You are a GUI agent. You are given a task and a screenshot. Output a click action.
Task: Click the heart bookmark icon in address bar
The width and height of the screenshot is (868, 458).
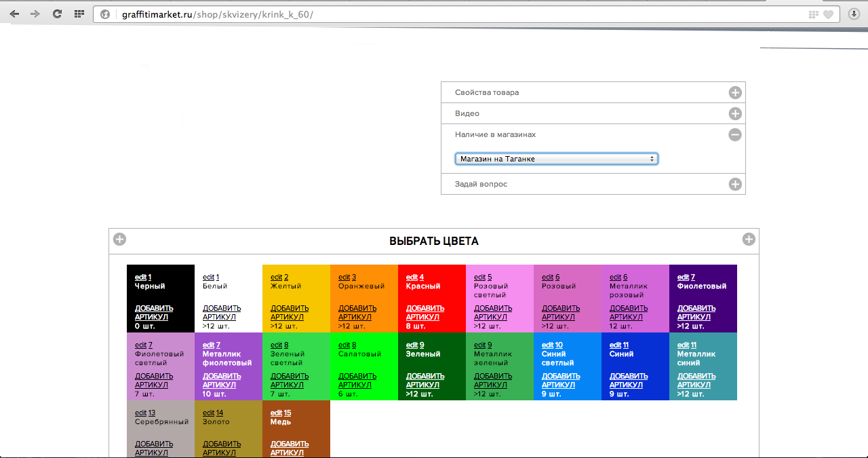tap(828, 14)
